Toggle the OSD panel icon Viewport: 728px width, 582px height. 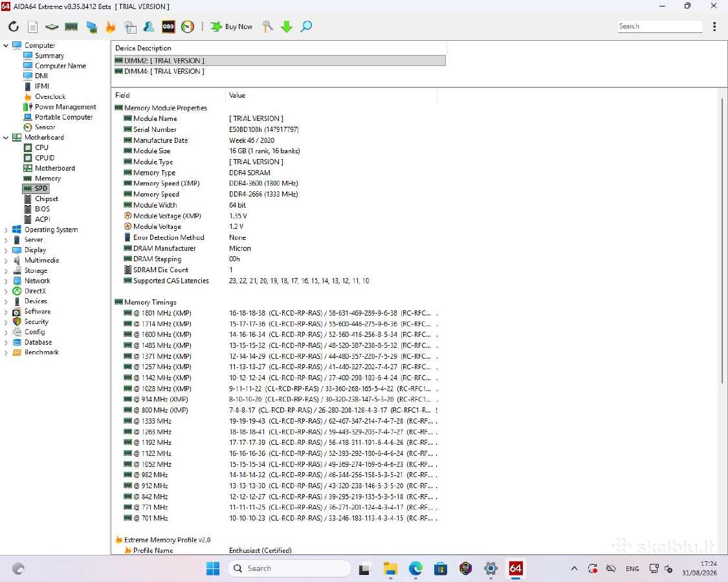pyautogui.click(x=168, y=27)
